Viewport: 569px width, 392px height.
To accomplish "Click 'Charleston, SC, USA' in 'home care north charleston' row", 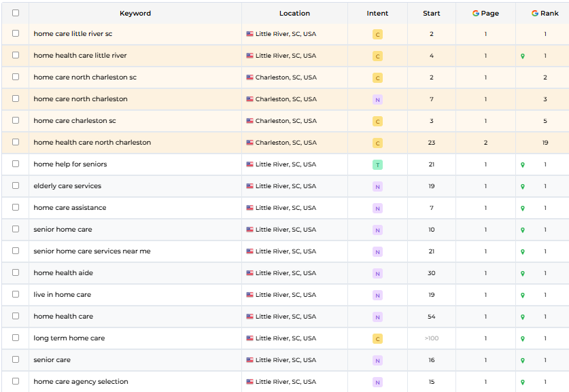I will pyautogui.click(x=286, y=99).
